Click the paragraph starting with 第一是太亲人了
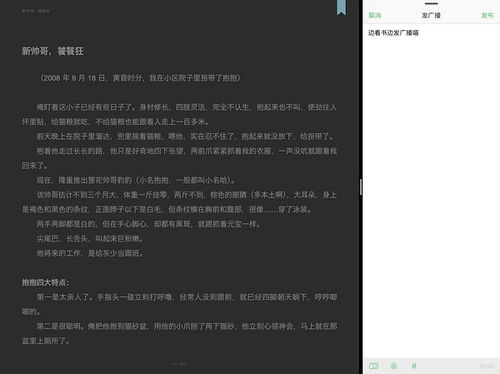This screenshot has width=500, height=374. (x=179, y=304)
